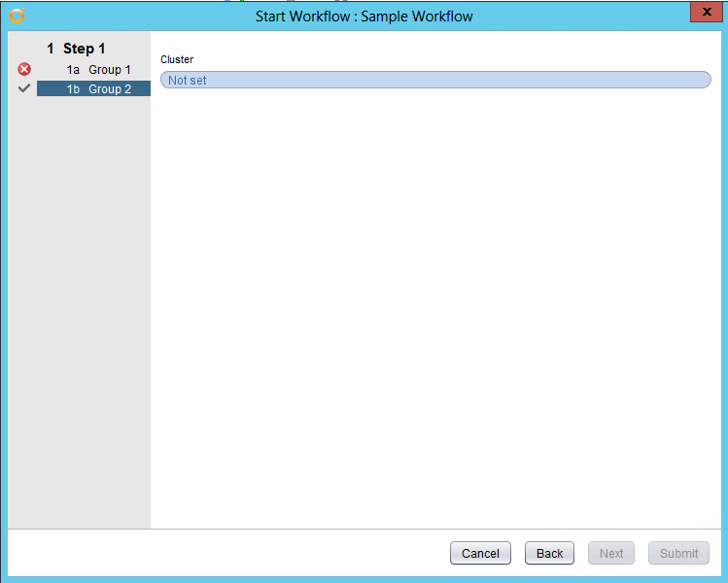
Task: Click the "Start Workflow : Sample Workflow" title
Action: (364, 17)
